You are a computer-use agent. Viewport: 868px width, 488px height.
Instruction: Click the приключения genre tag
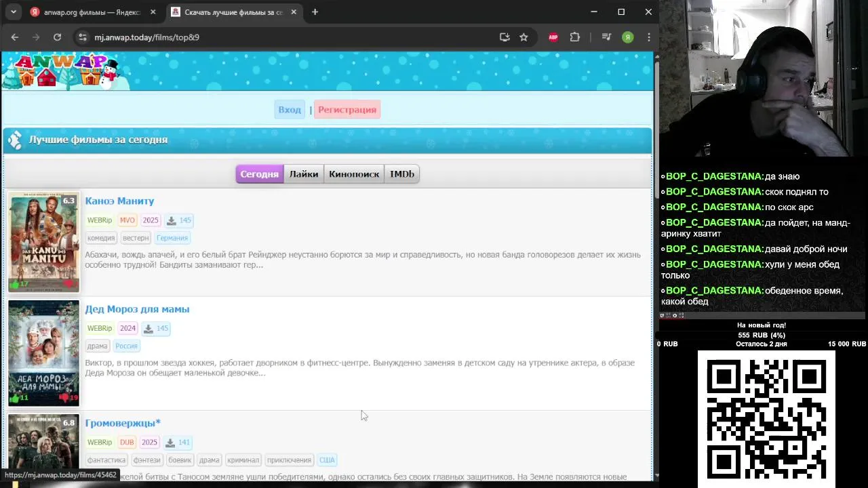289,460
